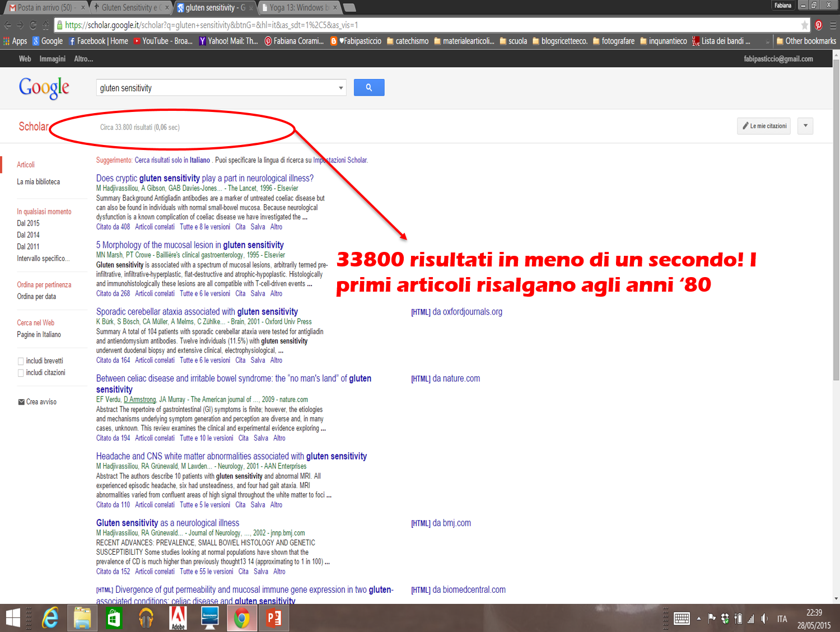The width and height of the screenshot is (840, 632).
Task: Click the browser back arrow
Action: 7,25
